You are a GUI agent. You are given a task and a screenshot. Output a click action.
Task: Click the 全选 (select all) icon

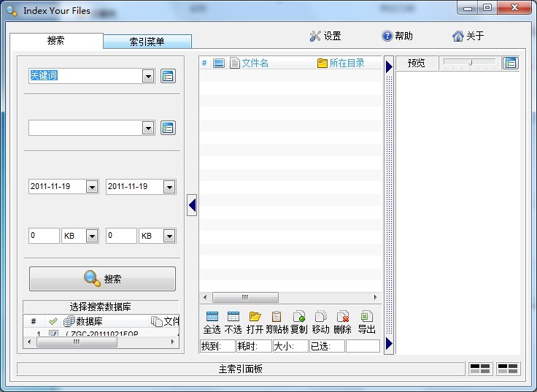coord(212,317)
